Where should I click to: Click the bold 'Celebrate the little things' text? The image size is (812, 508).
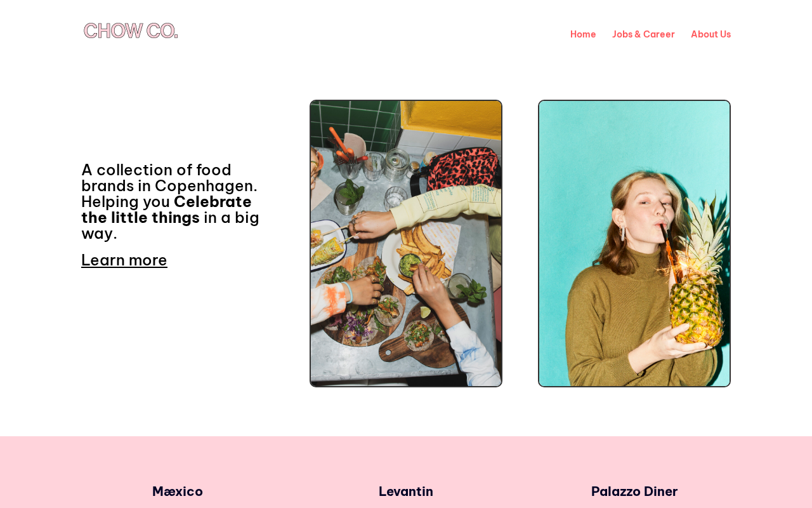166,210
